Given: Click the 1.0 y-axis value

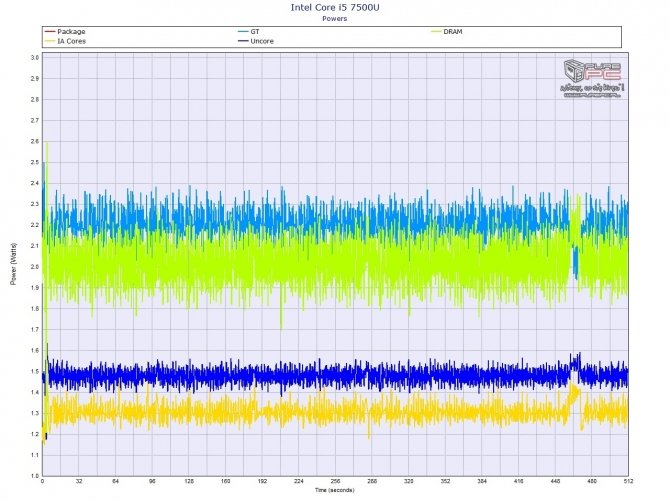Looking at the screenshot, I should click(35, 476).
